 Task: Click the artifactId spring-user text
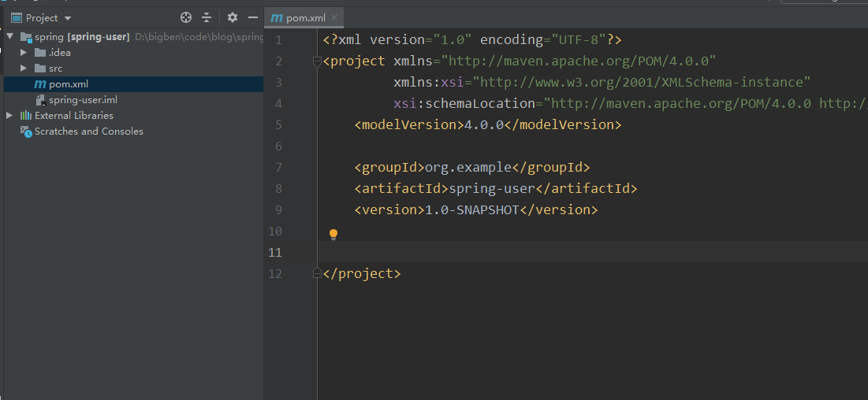pyautogui.click(x=492, y=189)
